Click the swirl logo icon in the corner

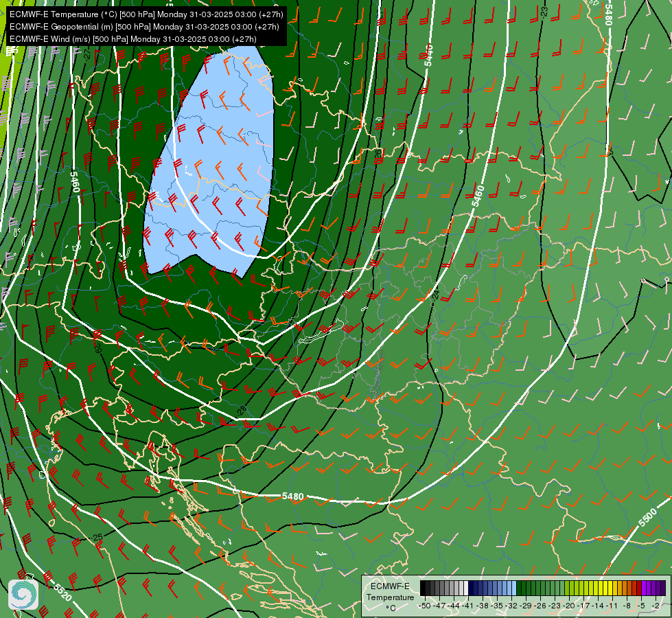click(23, 595)
